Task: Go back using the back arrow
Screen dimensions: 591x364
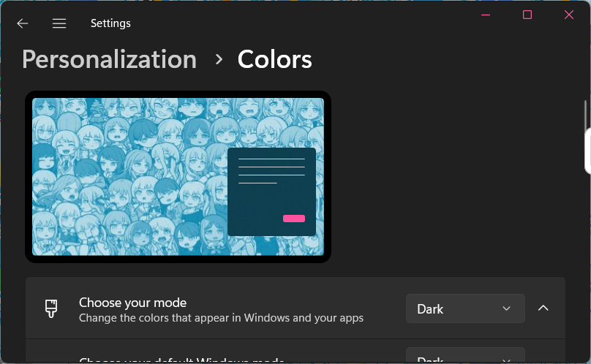Action: coord(23,23)
